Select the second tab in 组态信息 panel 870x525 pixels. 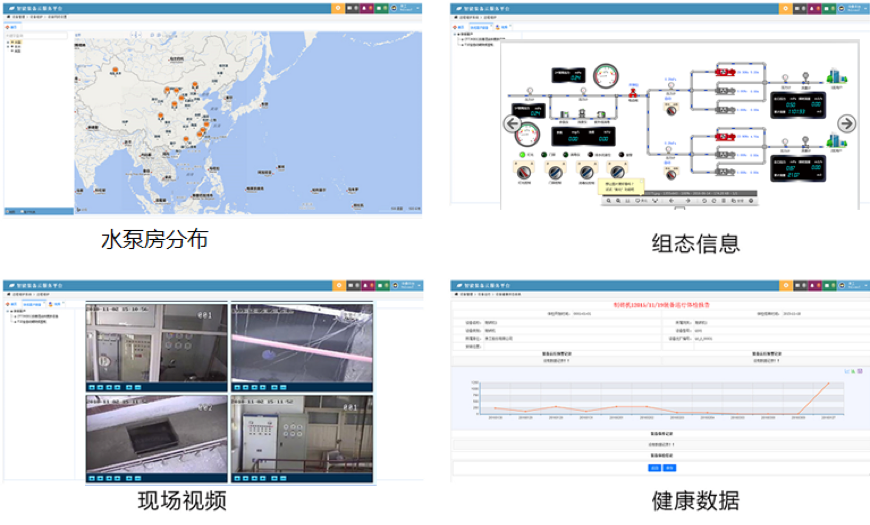click(x=480, y=27)
